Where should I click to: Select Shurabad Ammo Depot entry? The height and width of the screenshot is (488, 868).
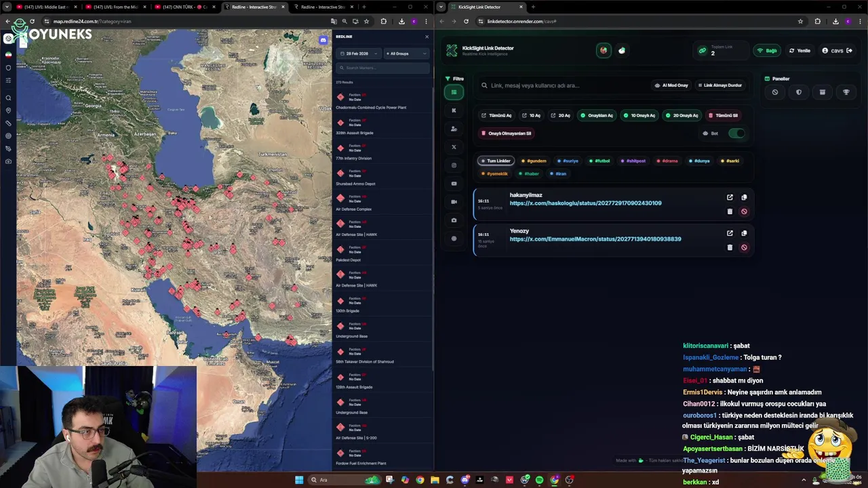click(382, 177)
